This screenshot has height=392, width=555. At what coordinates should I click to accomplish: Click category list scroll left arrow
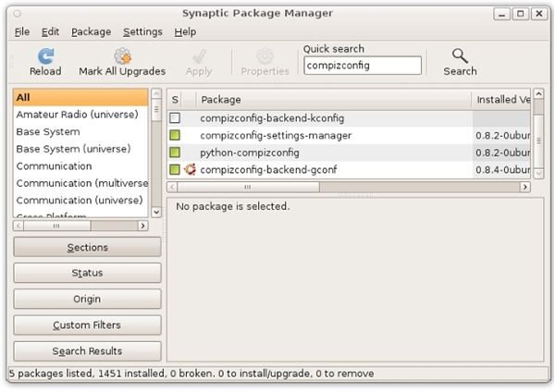(x=18, y=226)
